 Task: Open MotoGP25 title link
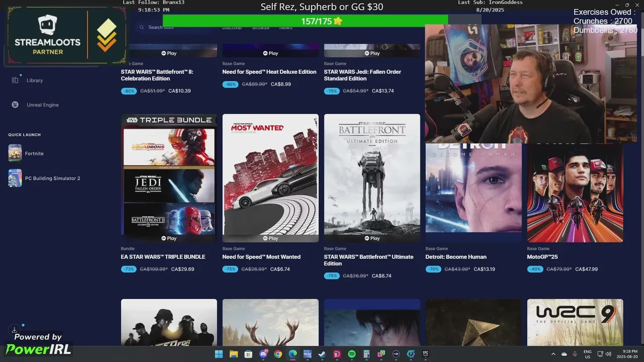tap(542, 257)
